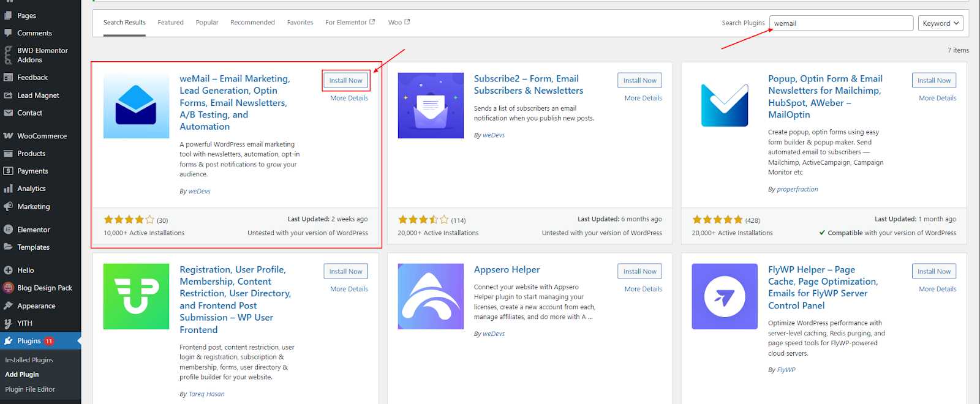Click the WP User Frontend logo thumbnail
The image size is (980, 404).
click(136, 296)
